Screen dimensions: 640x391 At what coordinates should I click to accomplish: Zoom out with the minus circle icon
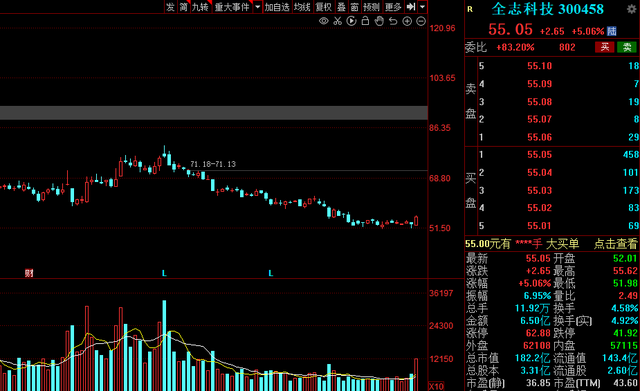tap(421, 21)
